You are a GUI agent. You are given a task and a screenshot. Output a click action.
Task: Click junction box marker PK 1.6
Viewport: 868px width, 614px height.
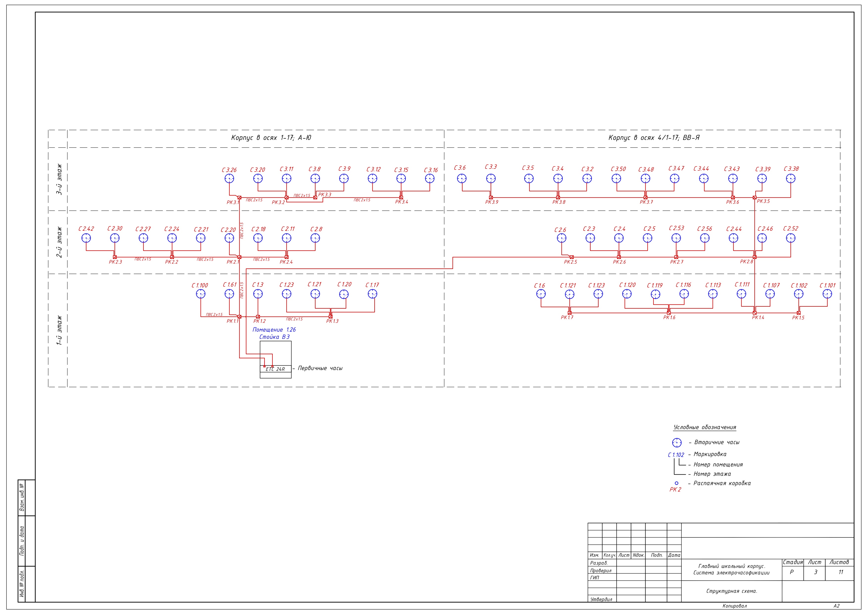point(669,313)
